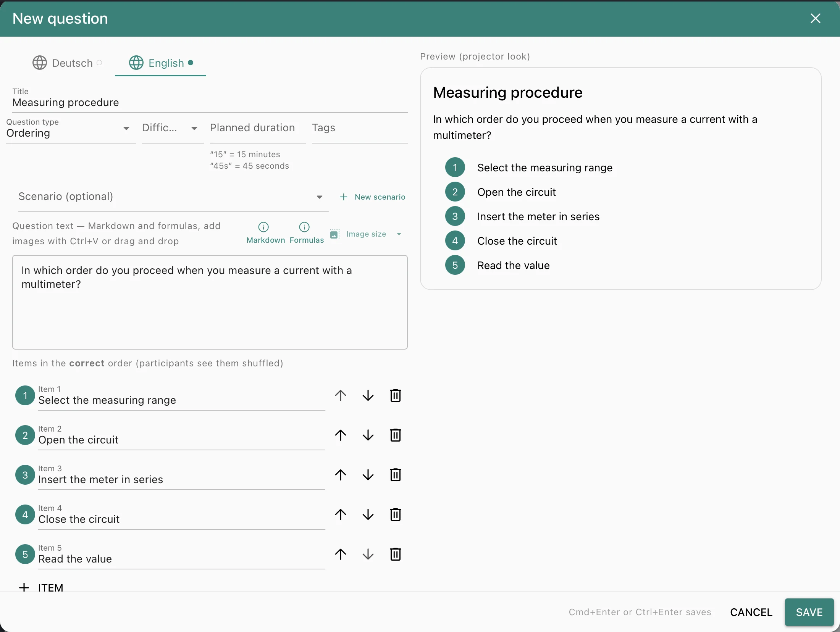840x632 pixels.
Task: Move 'Open the circuit' item up
Action: coord(341,435)
